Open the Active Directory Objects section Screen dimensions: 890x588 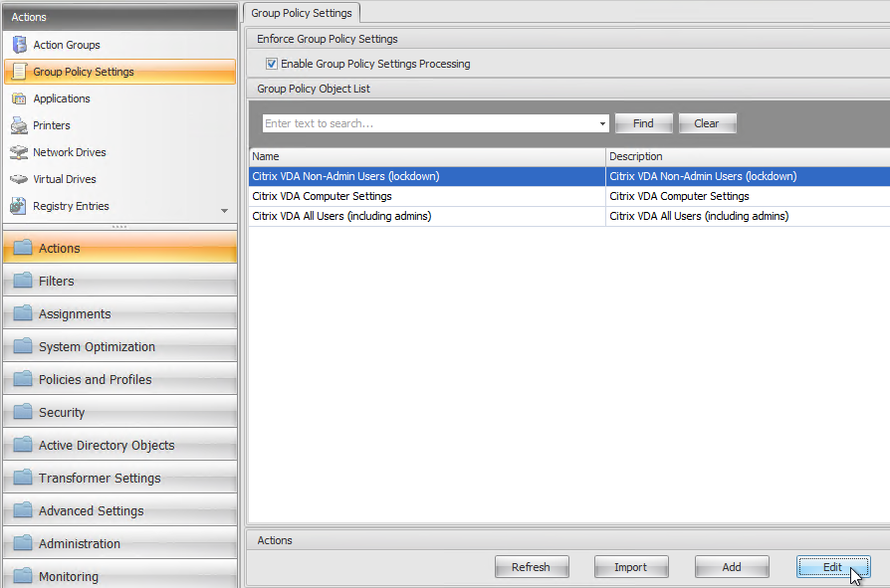click(119, 445)
